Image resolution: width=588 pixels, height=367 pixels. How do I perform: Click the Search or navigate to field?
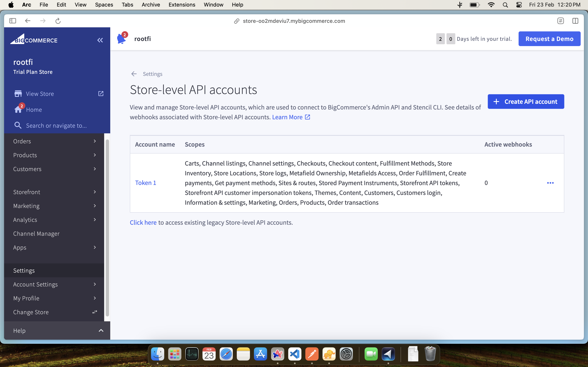pyautogui.click(x=56, y=125)
